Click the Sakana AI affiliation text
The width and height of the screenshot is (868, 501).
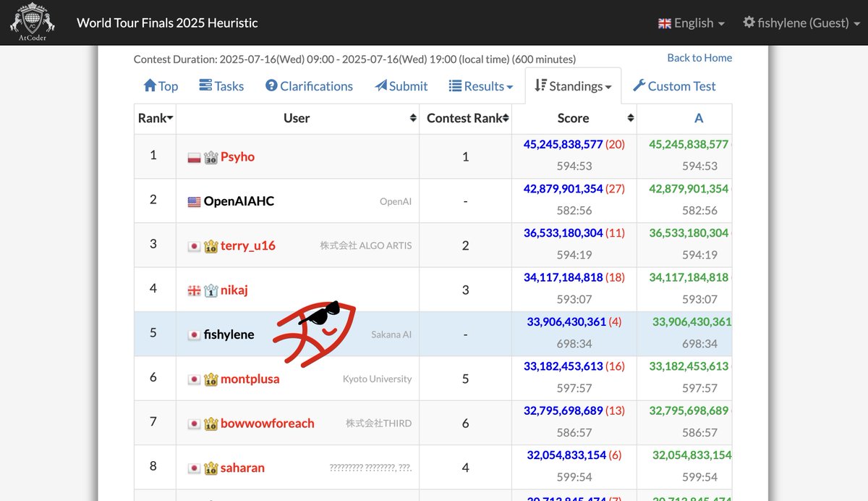(x=391, y=334)
